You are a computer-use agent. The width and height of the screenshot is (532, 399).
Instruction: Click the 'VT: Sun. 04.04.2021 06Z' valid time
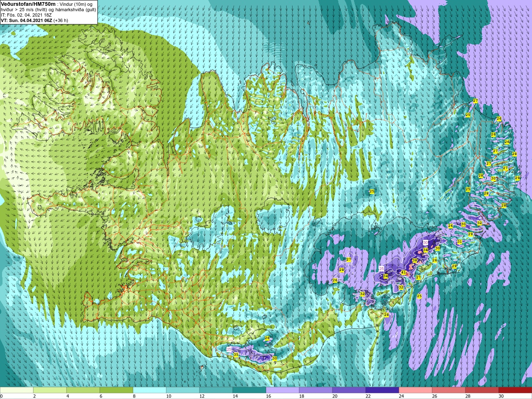coord(26,20)
